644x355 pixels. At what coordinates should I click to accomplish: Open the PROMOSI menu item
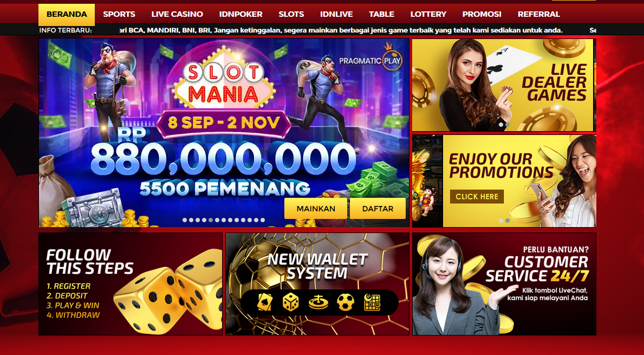(x=482, y=15)
